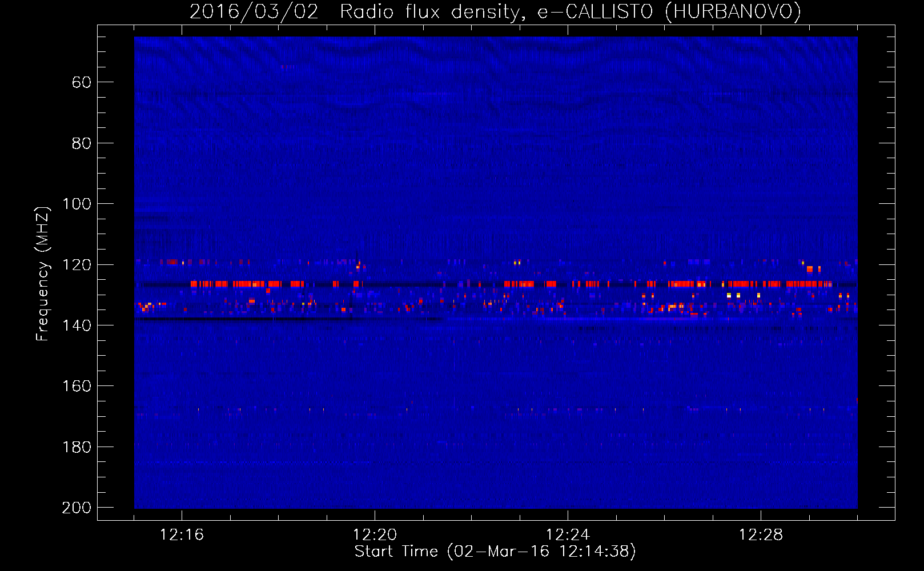The height and width of the screenshot is (571, 924).
Task: Click the x-axis label "Start Time (02-Mar-16 12:14:38)"
Action: pos(495,552)
